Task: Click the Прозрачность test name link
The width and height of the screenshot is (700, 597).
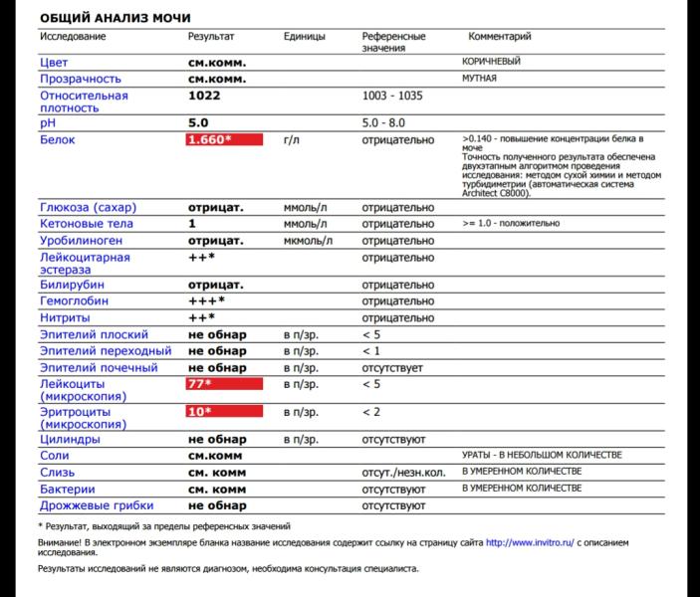Action: pos(81,79)
